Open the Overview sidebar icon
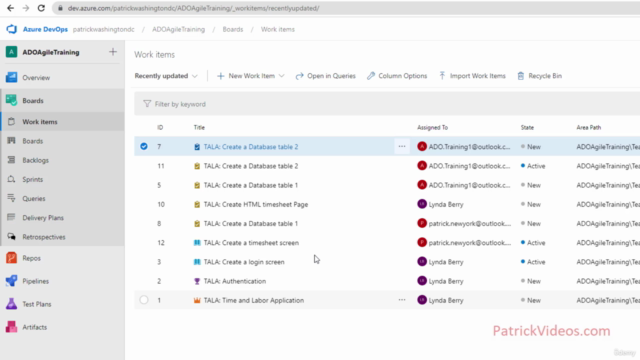Image resolution: width=640 pixels, height=360 pixels. click(11, 77)
